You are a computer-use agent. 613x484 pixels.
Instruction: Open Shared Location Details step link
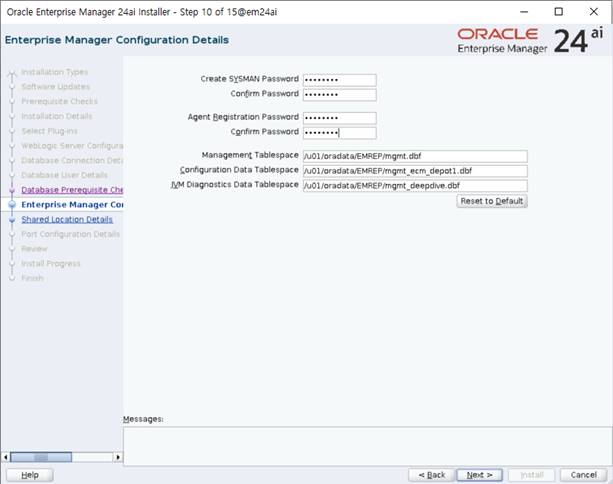coord(67,219)
